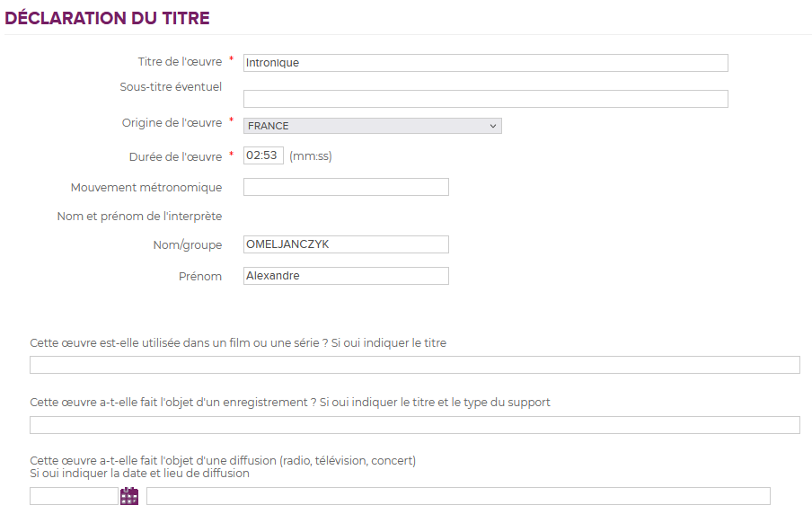Click the 'Durée de l'œuvre' label text
Image resolution: width=812 pixels, height=523 pixels.
175,156
